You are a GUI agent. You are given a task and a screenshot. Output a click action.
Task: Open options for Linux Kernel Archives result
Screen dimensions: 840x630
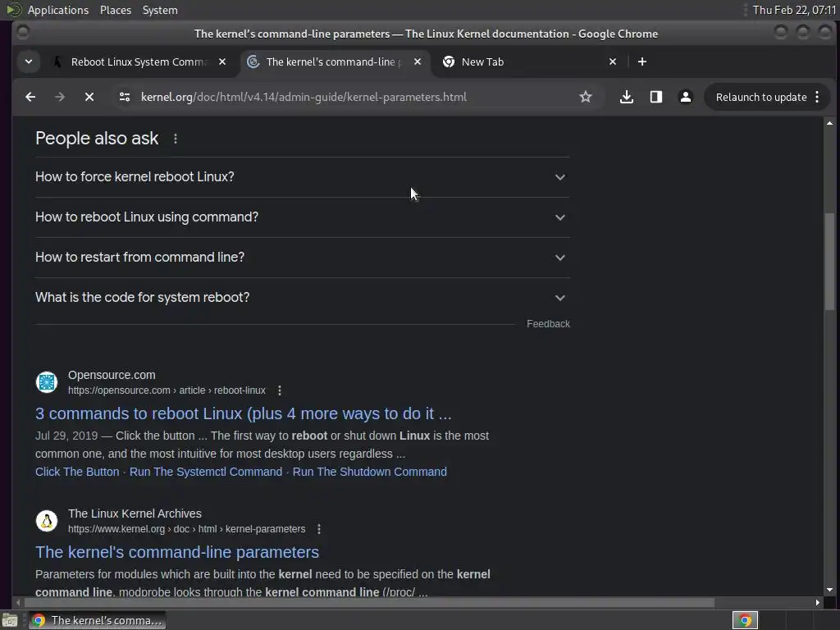click(319, 529)
